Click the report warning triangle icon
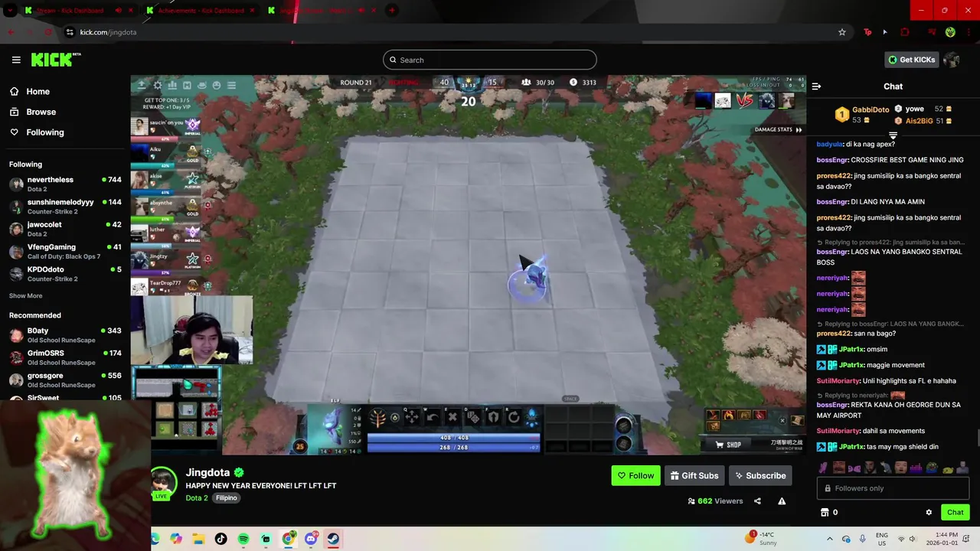This screenshot has width=980, height=551. tap(782, 501)
